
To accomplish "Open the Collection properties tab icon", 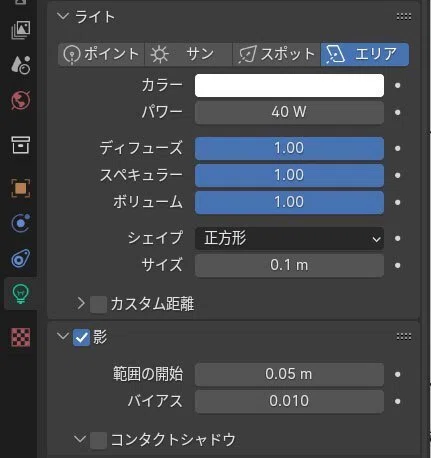I will click(x=21, y=145).
